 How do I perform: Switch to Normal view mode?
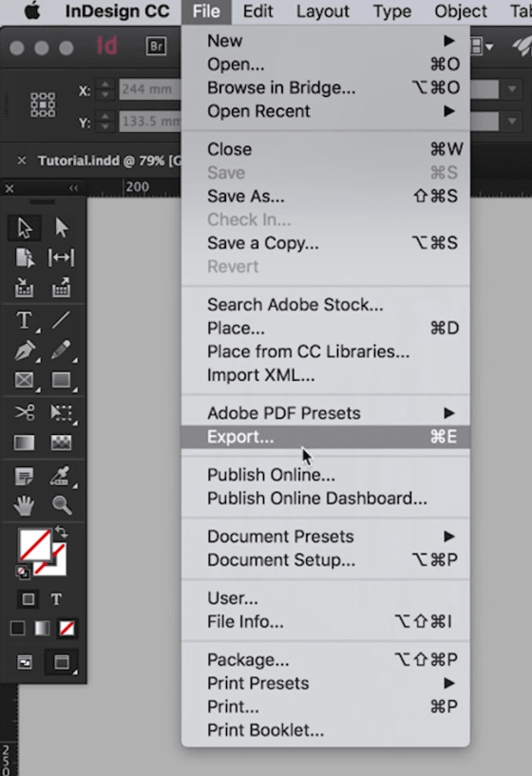click(25, 662)
